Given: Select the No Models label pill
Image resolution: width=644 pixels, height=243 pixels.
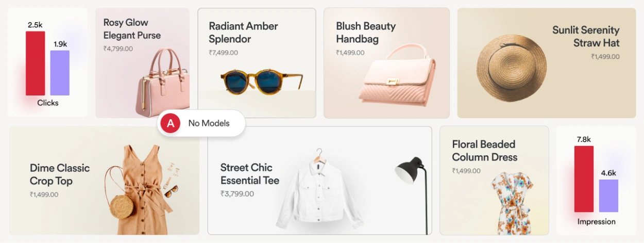Looking at the screenshot, I should pyautogui.click(x=201, y=123).
